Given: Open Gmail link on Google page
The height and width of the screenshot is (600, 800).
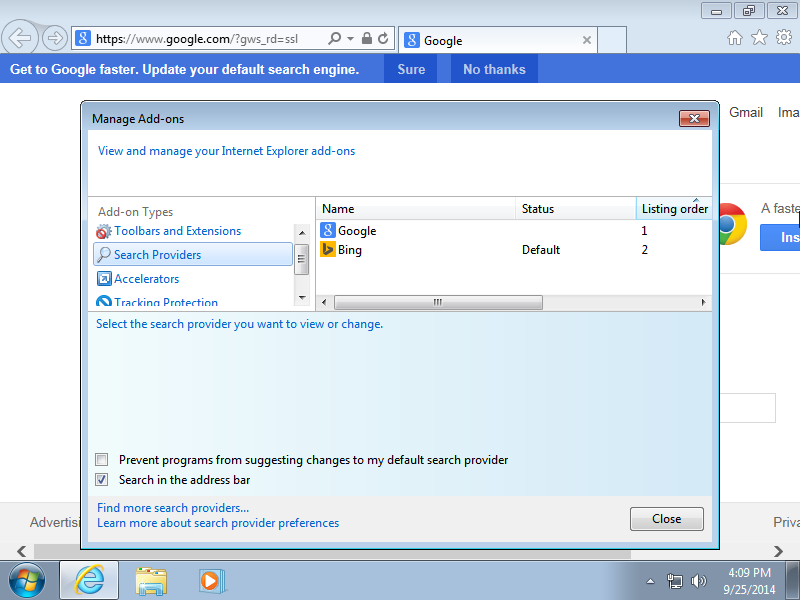Looking at the screenshot, I should [x=745, y=112].
